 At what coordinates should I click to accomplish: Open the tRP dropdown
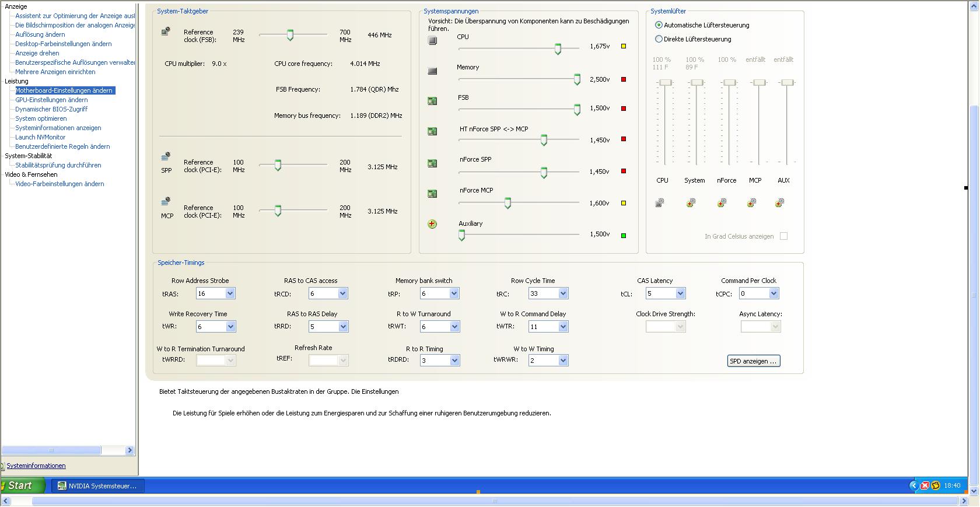pos(454,293)
